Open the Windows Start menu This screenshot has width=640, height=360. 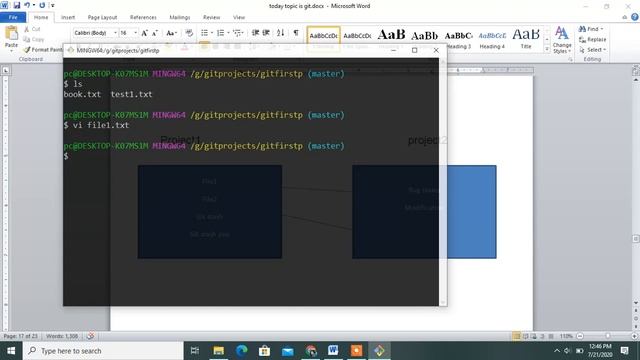click(11, 351)
